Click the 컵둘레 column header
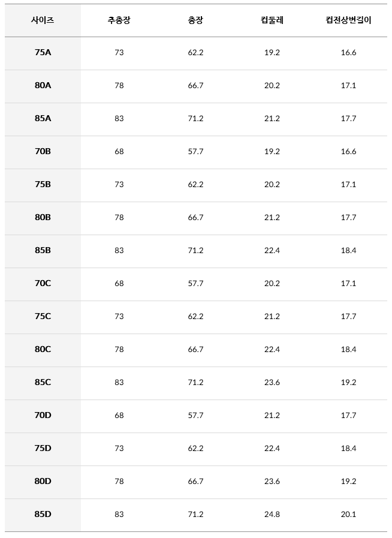The width and height of the screenshot is (392, 538). 272,20
